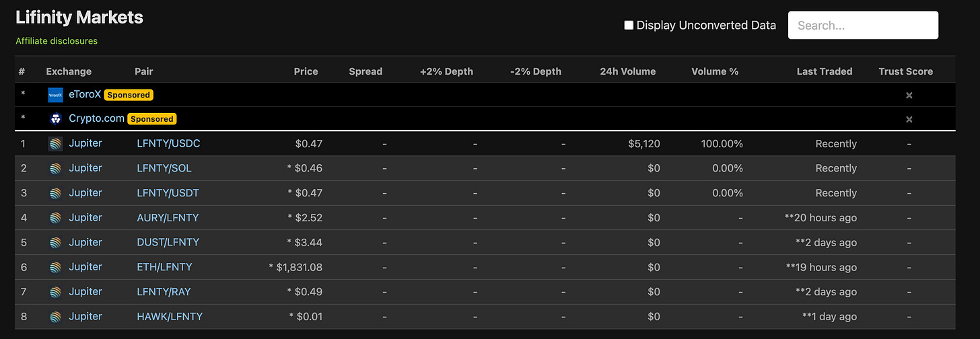This screenshot has width=980, height=339.
Task: Click Jupiter icon in ETH/LFNTY row
Action: point(55,268)
